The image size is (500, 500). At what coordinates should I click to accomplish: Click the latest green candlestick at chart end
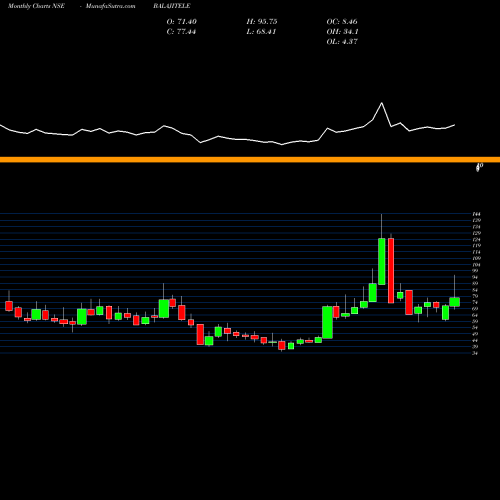coord(455,302)
